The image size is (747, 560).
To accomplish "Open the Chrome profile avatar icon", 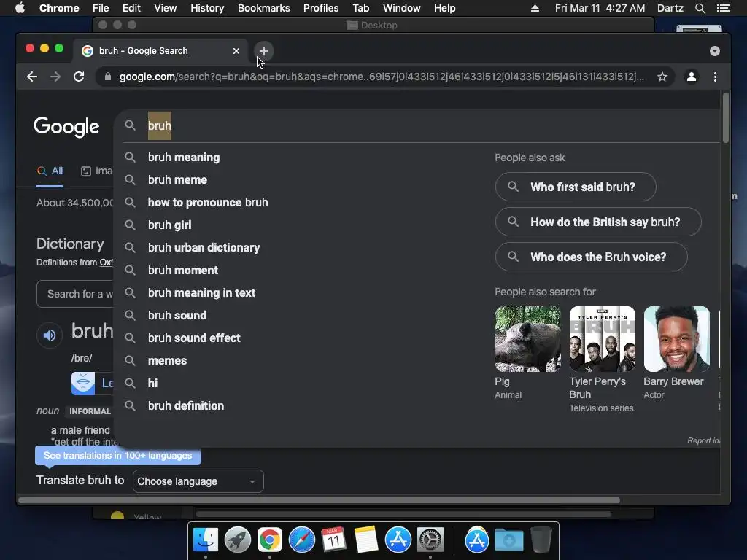I will tap(692, 77).
